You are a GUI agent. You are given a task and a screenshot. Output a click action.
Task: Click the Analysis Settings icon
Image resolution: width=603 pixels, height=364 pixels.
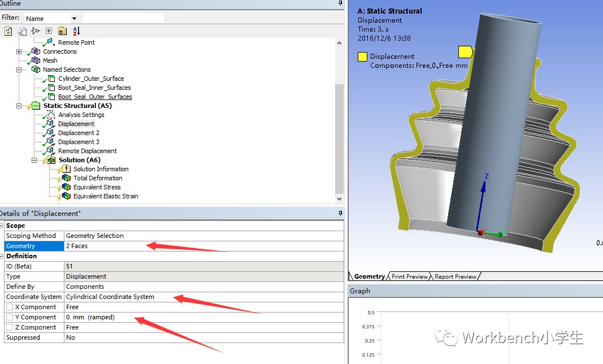coord(51,115)
